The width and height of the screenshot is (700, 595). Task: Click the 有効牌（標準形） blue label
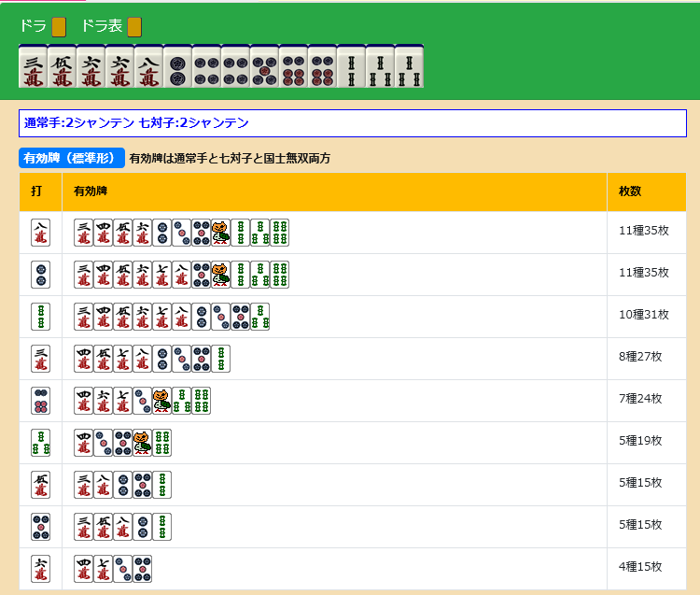tap(72, 158)
